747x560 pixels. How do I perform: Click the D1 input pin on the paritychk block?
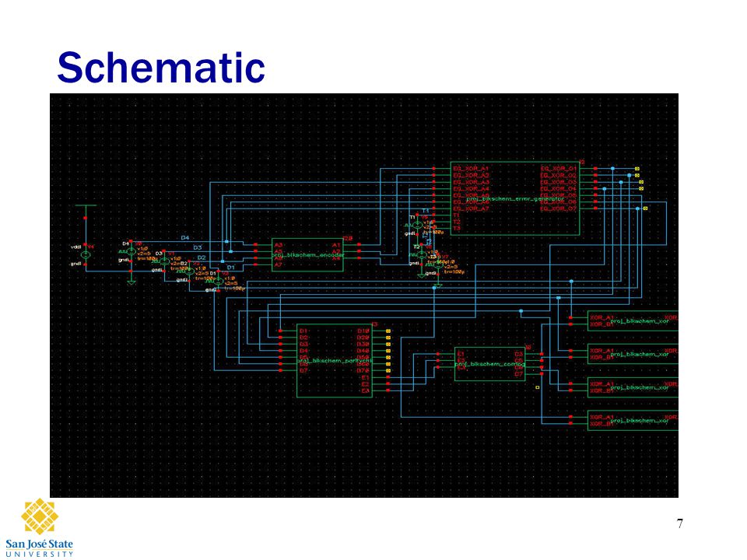(x=304, y=331)
